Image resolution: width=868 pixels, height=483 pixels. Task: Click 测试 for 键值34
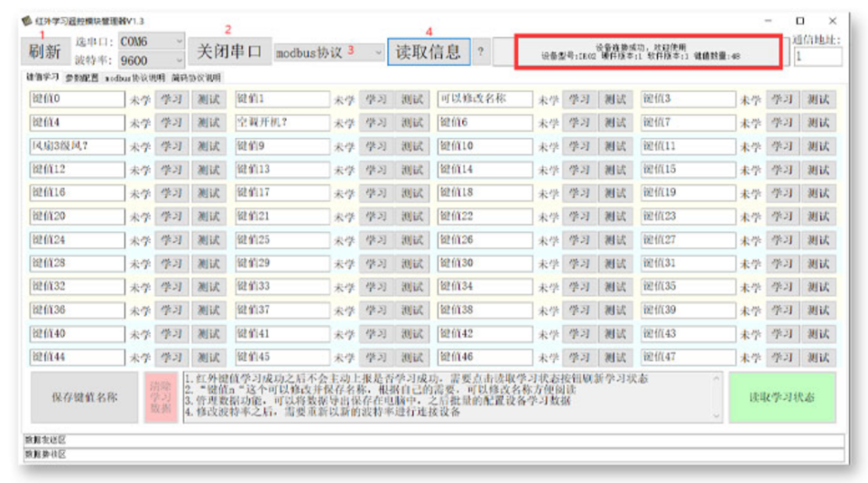[615, 287]
